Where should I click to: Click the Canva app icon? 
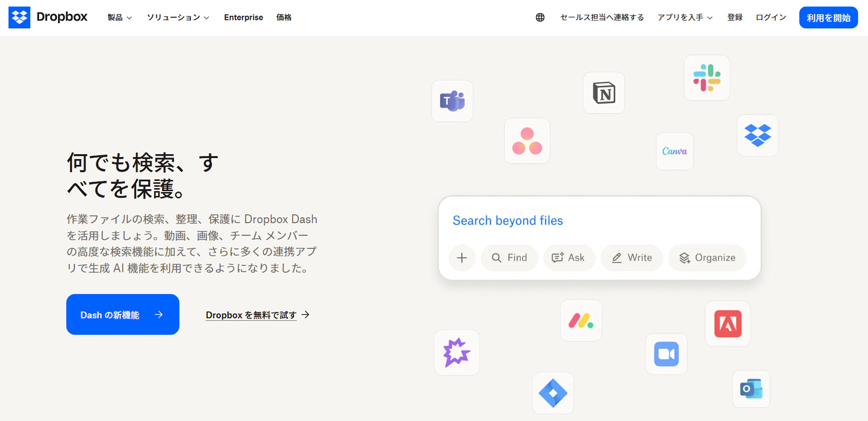click(674, 151)
